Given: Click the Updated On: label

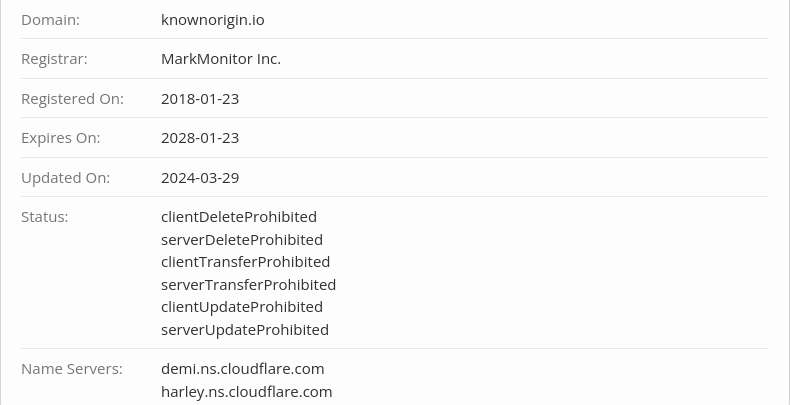Looking at the screenshot, I should pos(65,177).
